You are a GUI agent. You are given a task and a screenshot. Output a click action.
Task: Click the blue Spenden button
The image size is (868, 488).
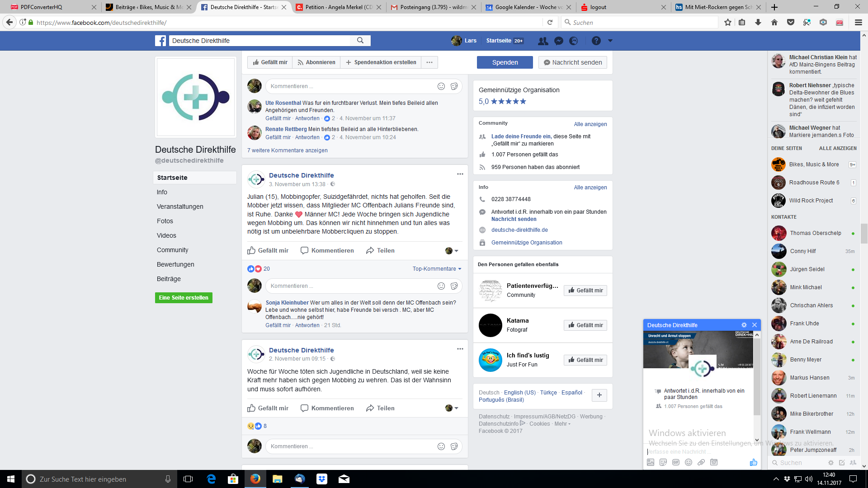(x=505, y=62)
